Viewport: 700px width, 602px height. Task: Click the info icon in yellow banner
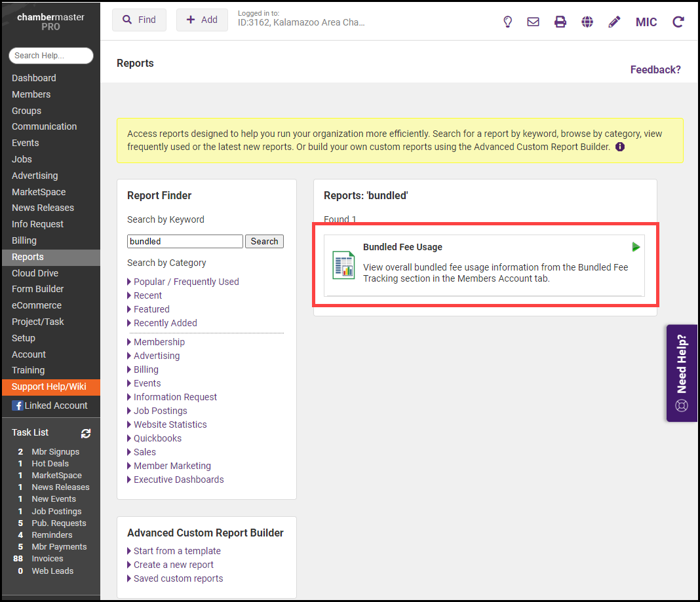pos(620,147)
